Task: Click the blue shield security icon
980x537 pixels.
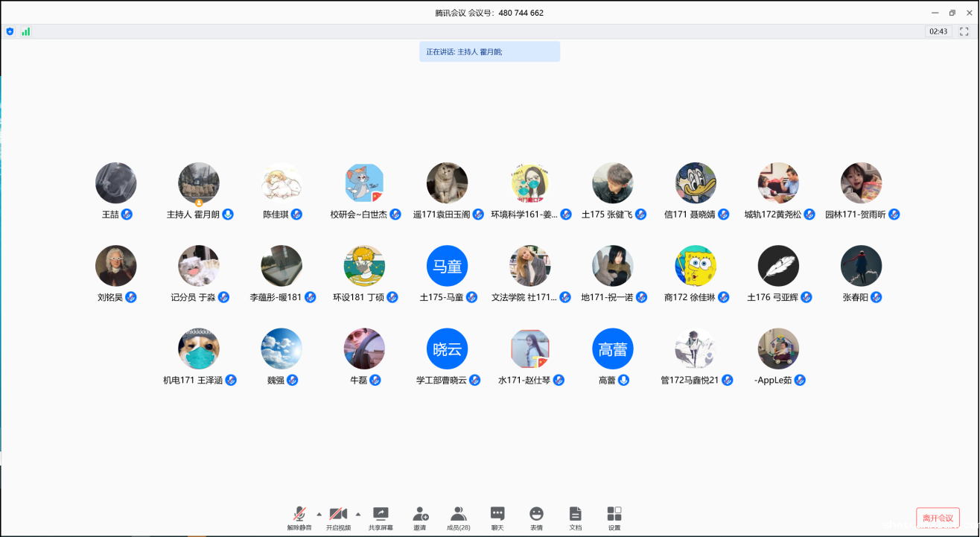Action: click(10, 31)
